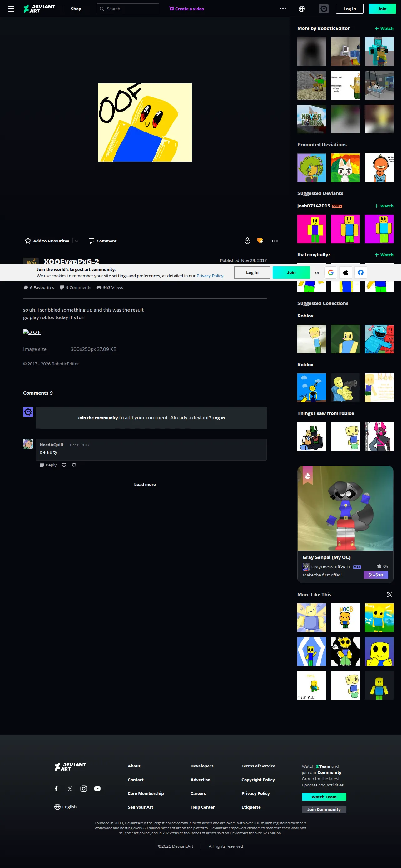This screenshot has height=868, width=401.
Task: Open the footer About link
Action: click(134, 766)
